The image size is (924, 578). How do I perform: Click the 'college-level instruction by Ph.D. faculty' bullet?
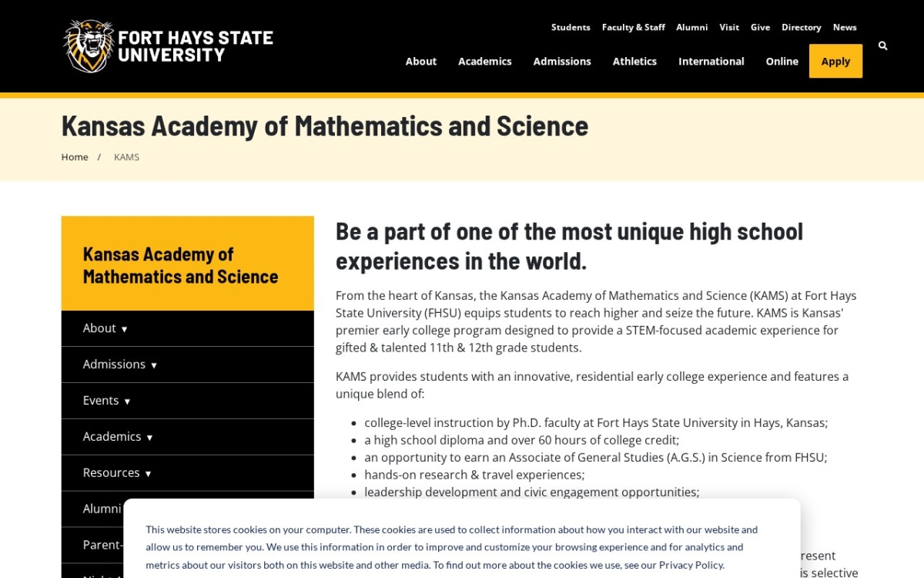[596, 423]
